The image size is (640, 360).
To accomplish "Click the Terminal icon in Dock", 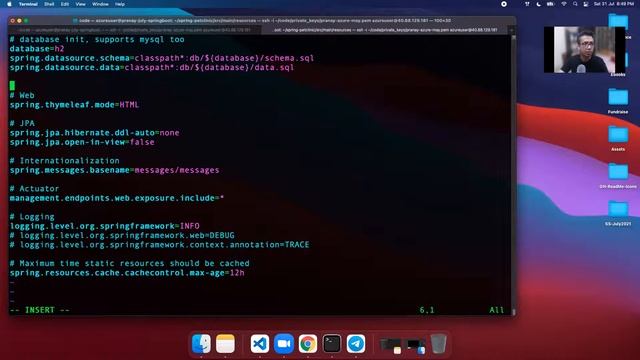I will point(332,344).
